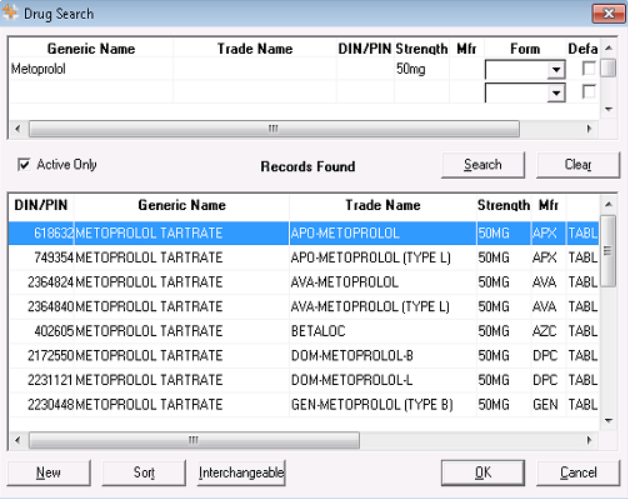Select the APO-METOPROLOL (TYPE L) row
Image resolution: width=628 pixels, height=499 pixels.
(304, 258)
